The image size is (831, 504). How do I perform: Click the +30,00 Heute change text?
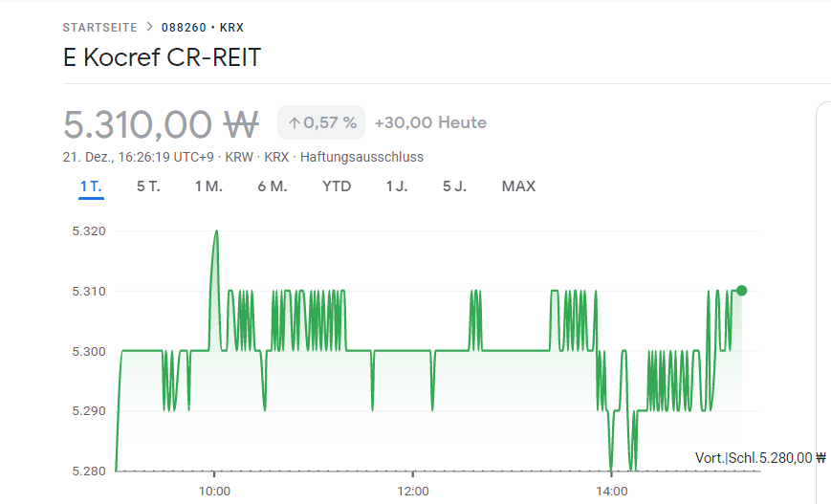(x=430, y=122)
